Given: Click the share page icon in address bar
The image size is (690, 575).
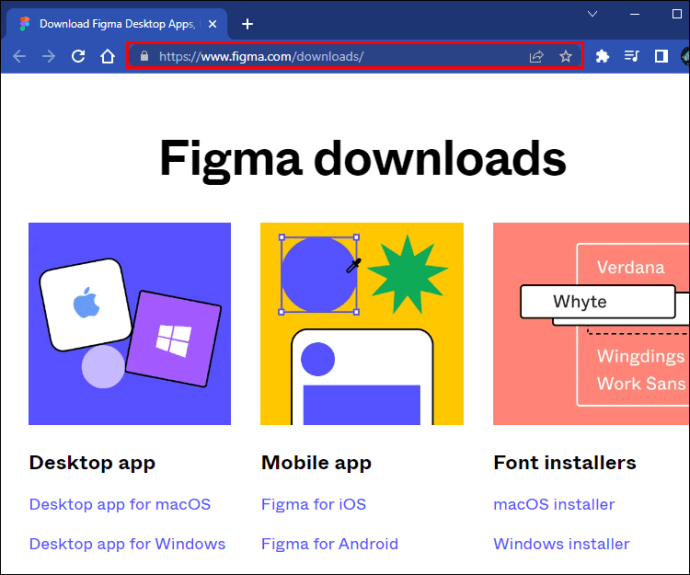Looking at the screenshot, I should [536, 57].
